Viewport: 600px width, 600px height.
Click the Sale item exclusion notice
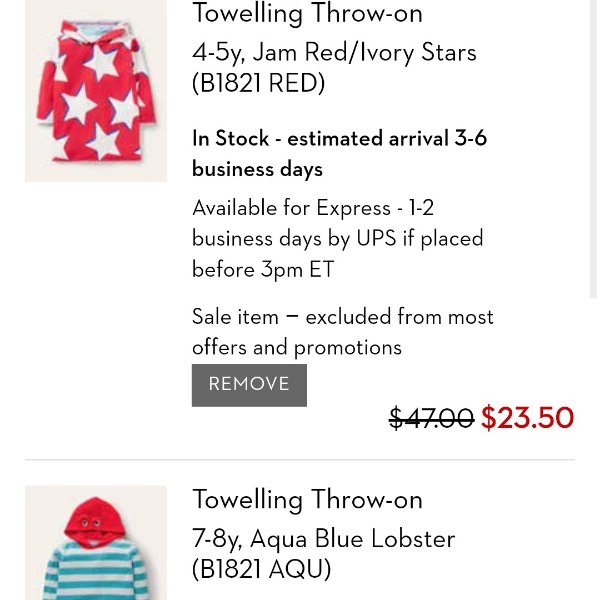click(342, 332)
